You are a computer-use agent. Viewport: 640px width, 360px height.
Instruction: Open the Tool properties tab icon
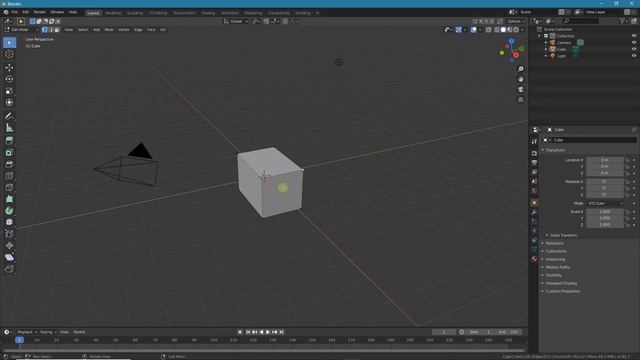[x=534, y=141]
